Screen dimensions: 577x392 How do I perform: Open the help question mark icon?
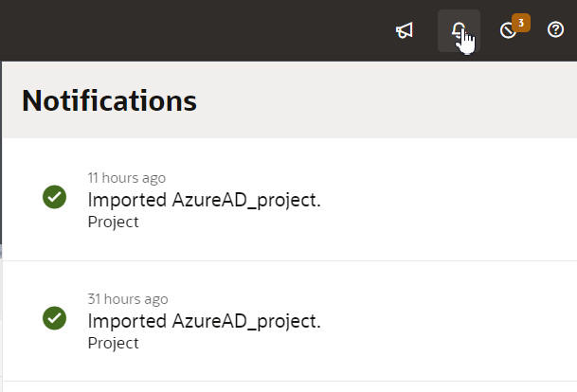click(556, 30)
